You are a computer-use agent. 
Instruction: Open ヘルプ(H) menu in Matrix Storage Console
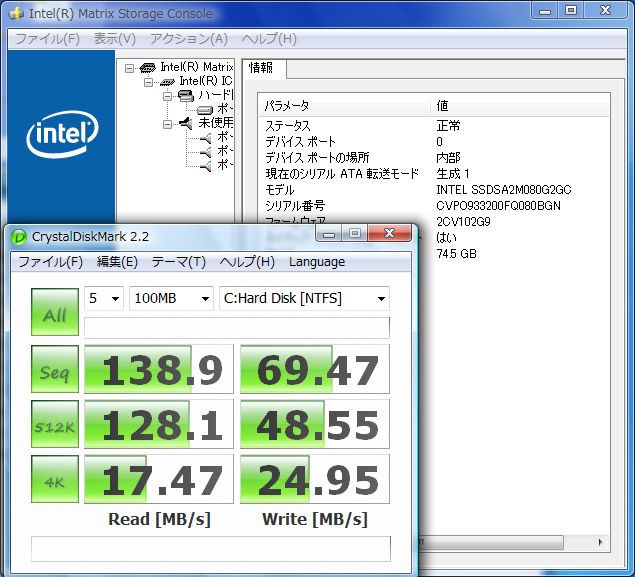269,39
